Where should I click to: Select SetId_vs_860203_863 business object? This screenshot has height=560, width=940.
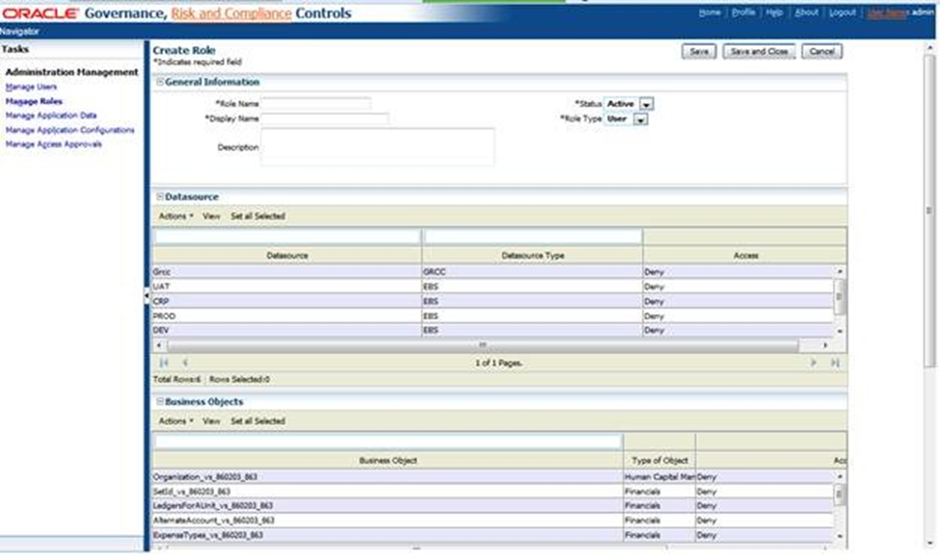pyautogui.click(x=493, y=493)
